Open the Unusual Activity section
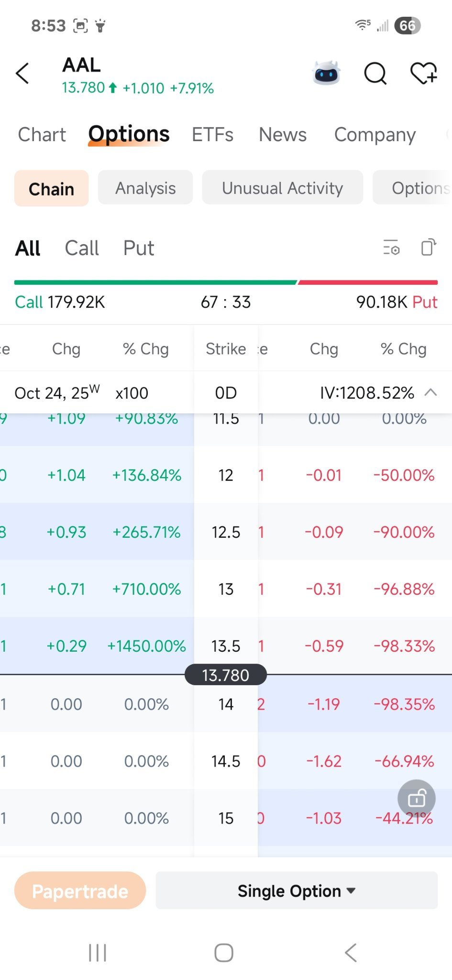Image resolution: width=452 pixels, height=980 pixels. tap(283, 188)
